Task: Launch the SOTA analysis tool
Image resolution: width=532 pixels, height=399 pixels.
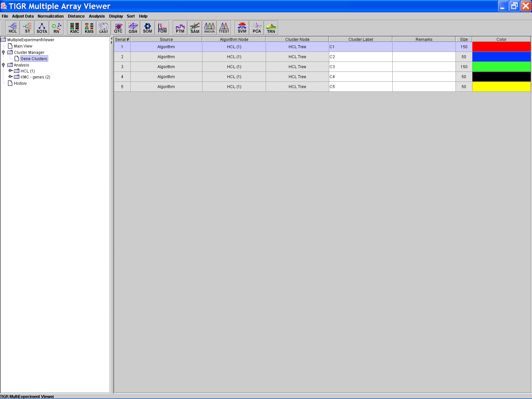Action: tap(42, 28)
